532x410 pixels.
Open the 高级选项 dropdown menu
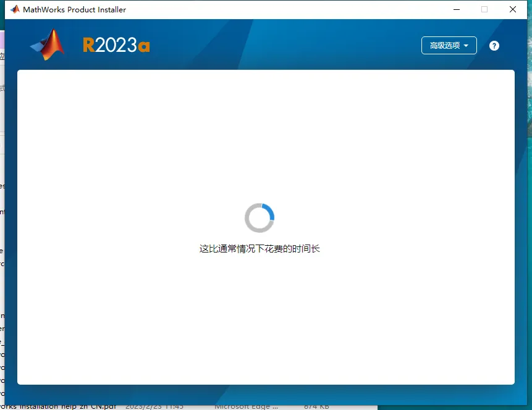449,46
